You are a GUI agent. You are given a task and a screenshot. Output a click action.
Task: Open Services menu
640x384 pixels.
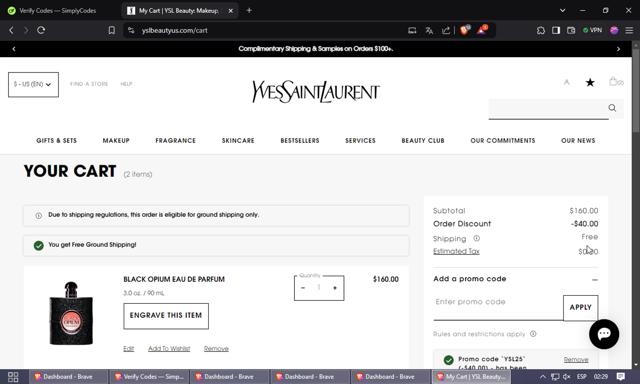click(x=360, y=140)
